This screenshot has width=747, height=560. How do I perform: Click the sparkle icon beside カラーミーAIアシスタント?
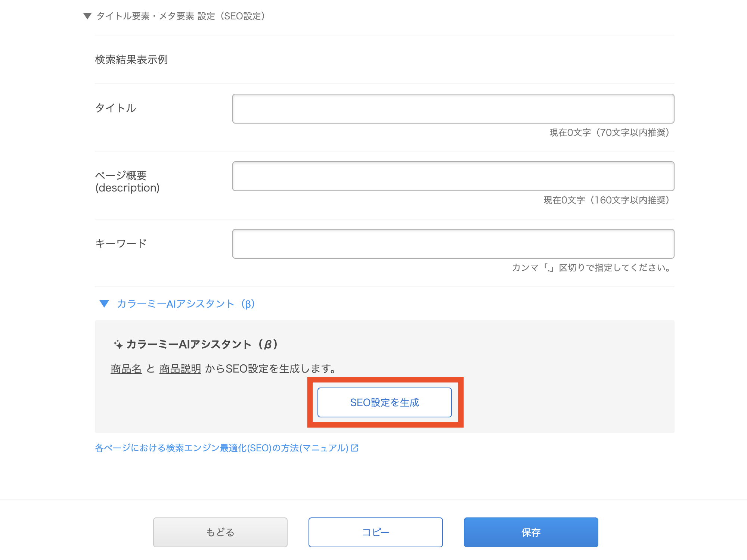pyautogui.click(x=118, y=345)
